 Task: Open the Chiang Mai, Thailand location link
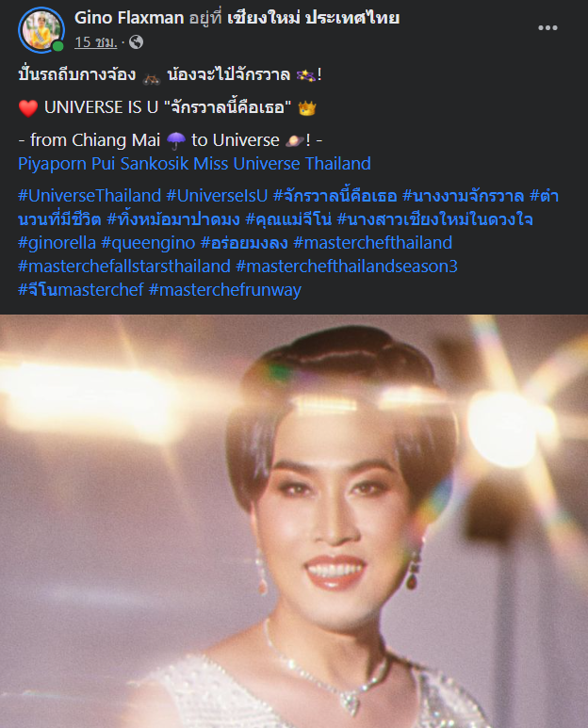[x=314, y=18]
